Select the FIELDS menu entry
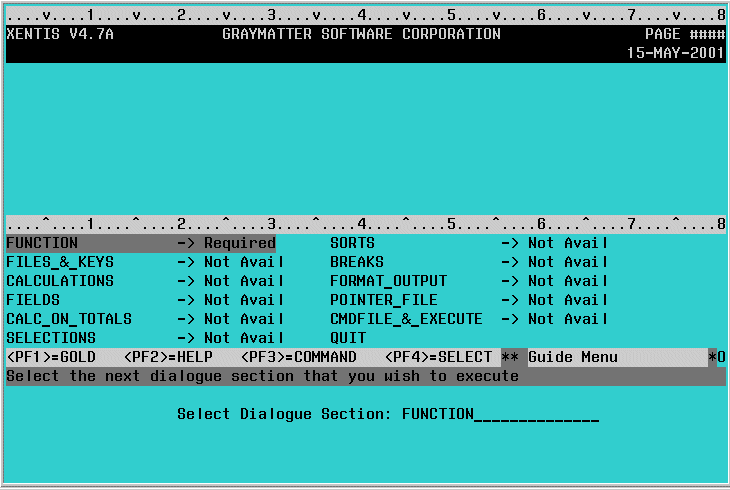This screenshot has height=490, width=730. point(33,300)
